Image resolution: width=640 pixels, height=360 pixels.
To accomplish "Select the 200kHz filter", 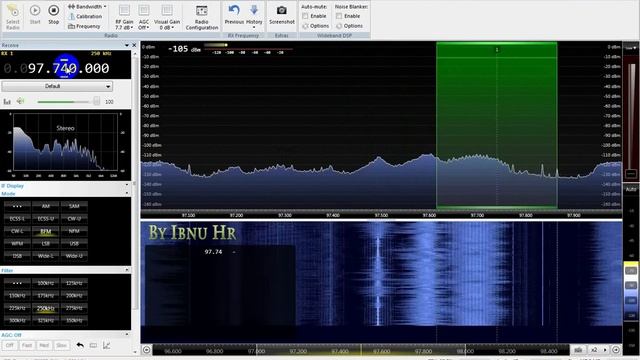I will (x=74, y=296).
